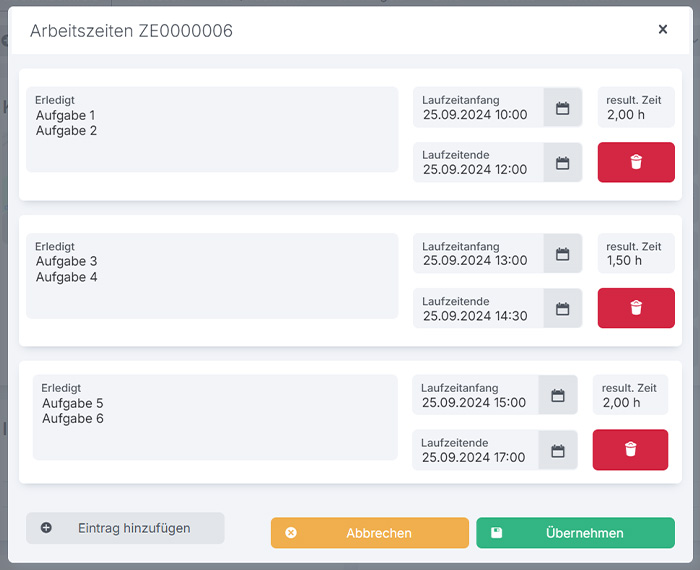700x570 pixels.
Task: Edit Erledigt text containing Aufgabe 1
Action: 212,129
